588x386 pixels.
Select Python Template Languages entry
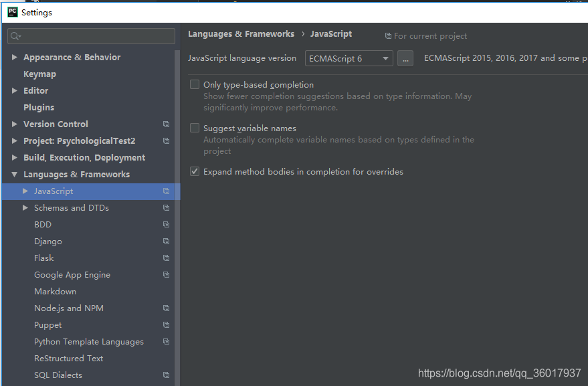pos(89,342)
